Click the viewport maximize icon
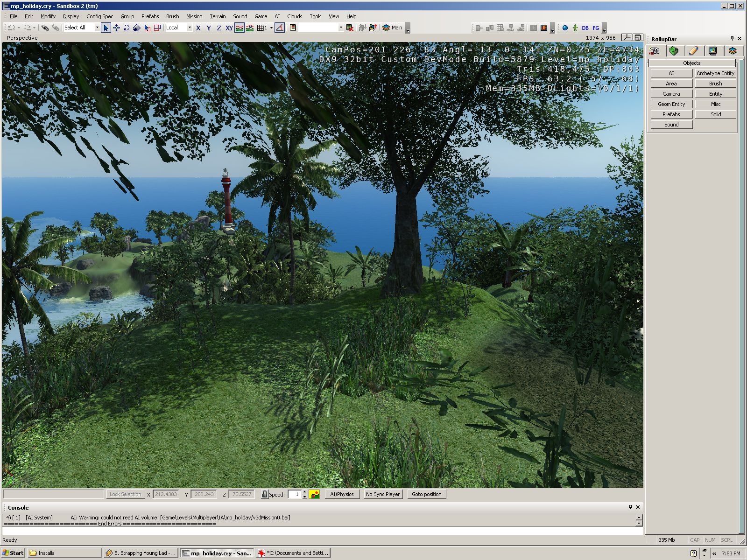This screenshot has width=747, height=560. coord(638,37)
